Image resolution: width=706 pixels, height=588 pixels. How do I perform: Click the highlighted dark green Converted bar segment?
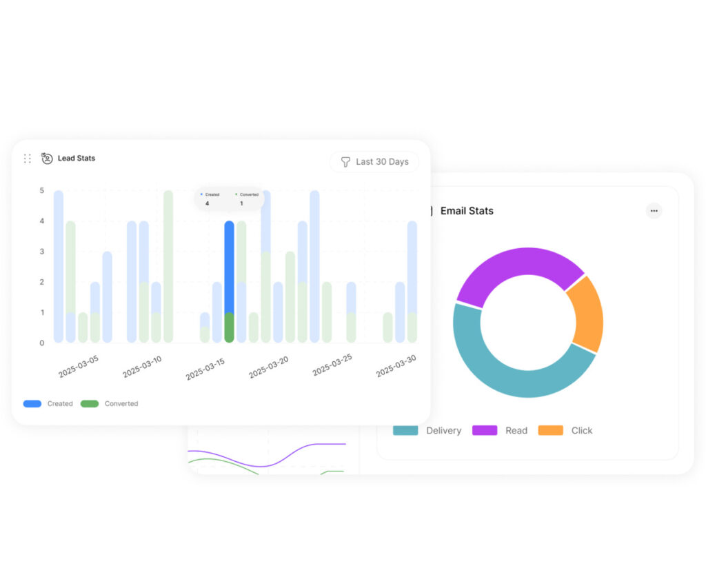click(230, 328)
